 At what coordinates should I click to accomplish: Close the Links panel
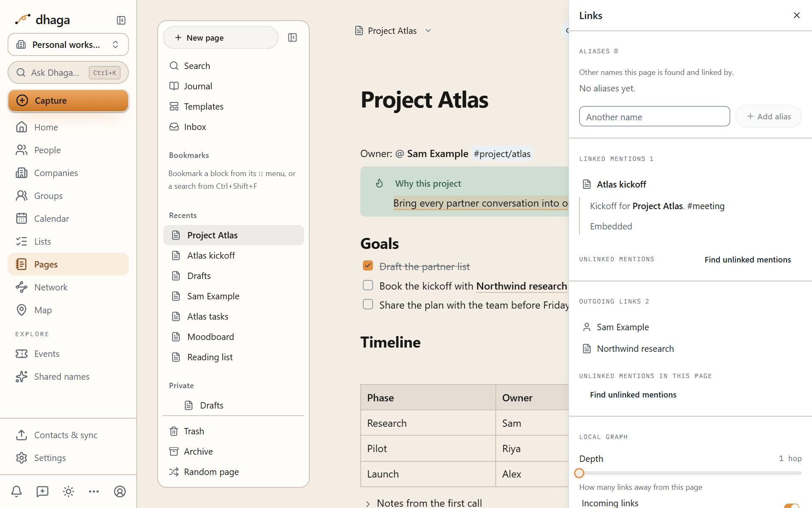tap(797, 15)
